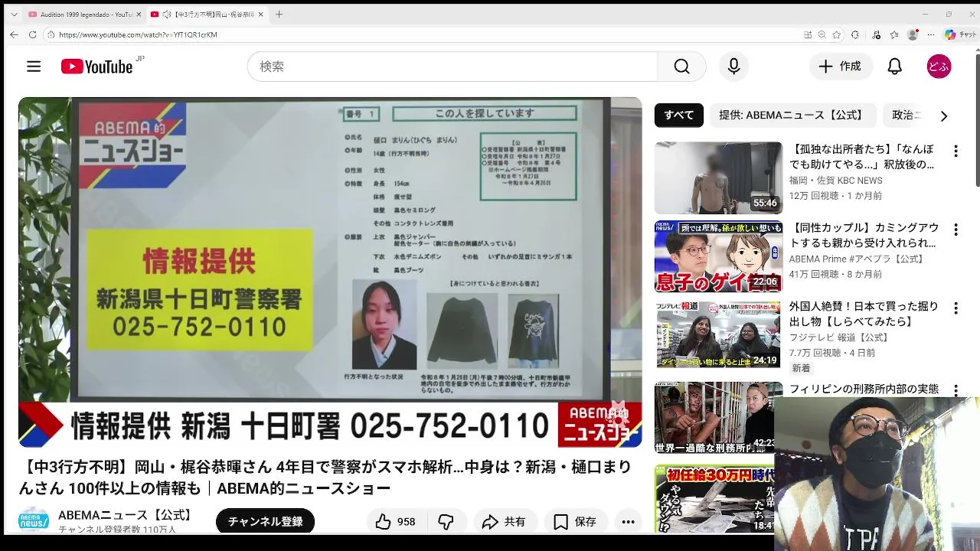Open the Copilot チャット button
The image size is (980, 551).
pos(960,34)
